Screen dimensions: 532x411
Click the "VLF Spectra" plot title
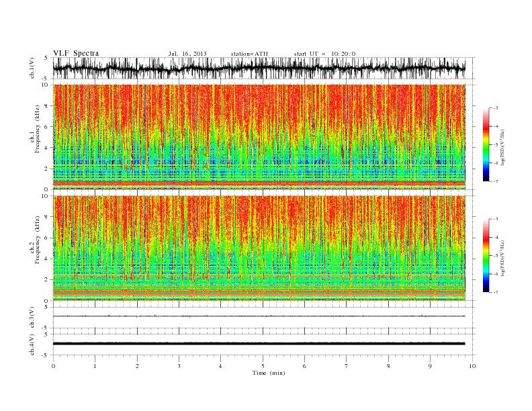76,53
